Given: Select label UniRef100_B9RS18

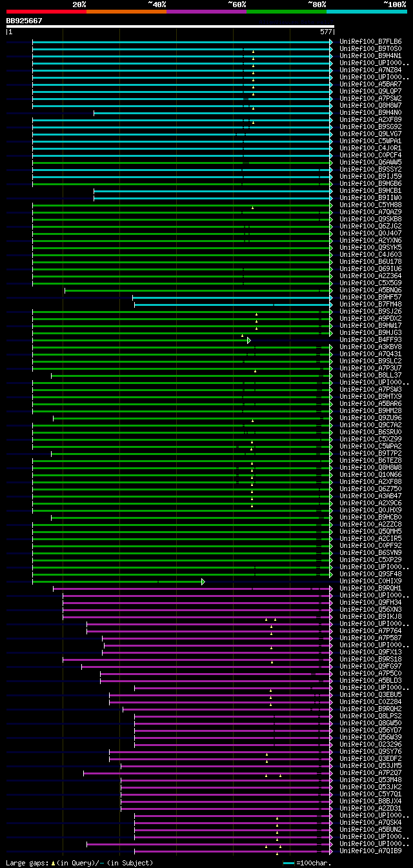Looking at the screenshot, I should pyautogui.click(x=370, y=659).
